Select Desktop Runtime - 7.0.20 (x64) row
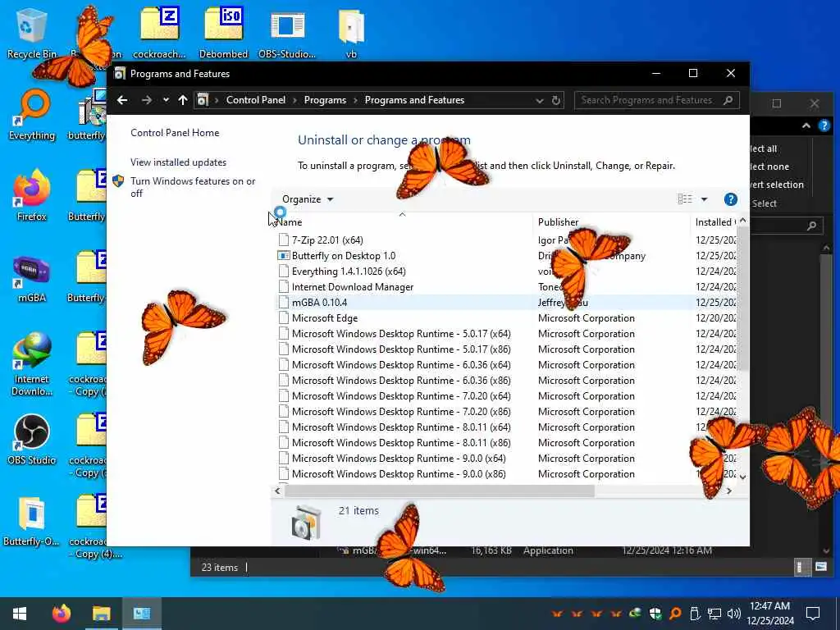 click(x=400, y=396)
